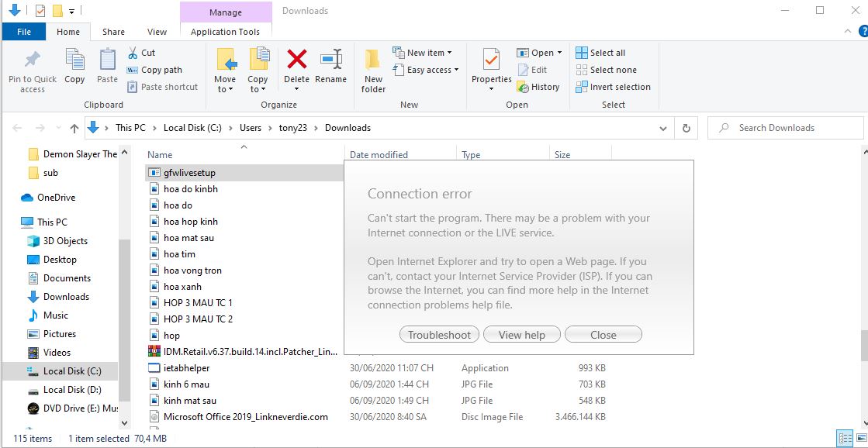Click the Paste clipboard icon
Image resolution: width=868 pixels, height=448 pixels.
[x=107, y=60]
